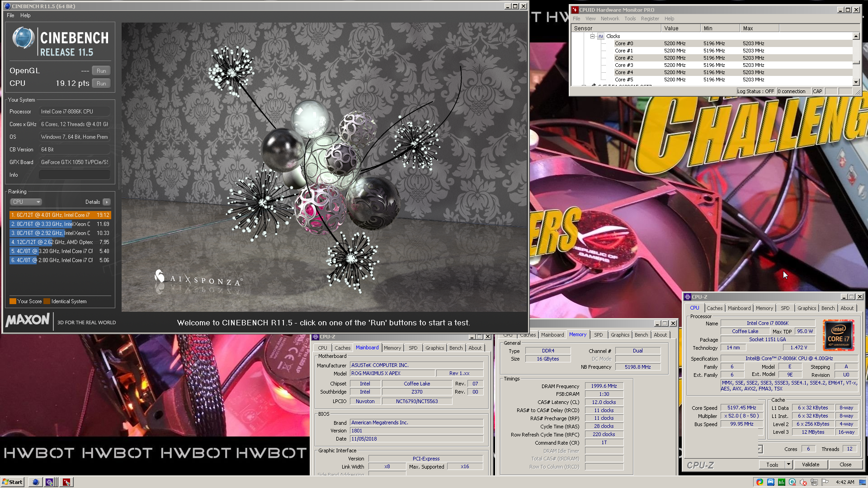The width and height of the screenshot is (868, 488).
Task: Click the blue tray icon beside Chrome
Action: (x=770, y=482)
